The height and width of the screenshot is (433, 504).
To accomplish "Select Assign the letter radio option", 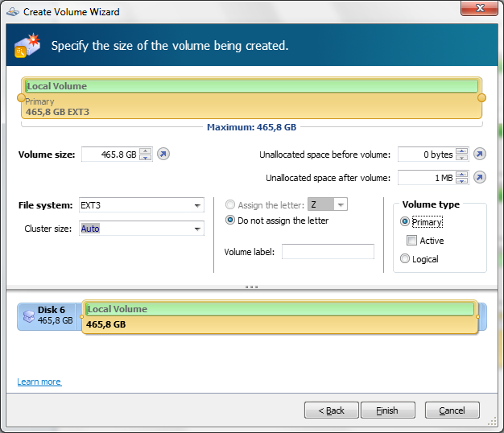I will [230, 205].
